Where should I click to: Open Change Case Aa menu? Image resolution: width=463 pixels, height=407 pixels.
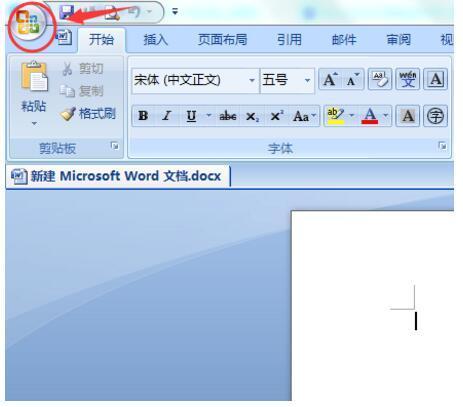[304, 116]
